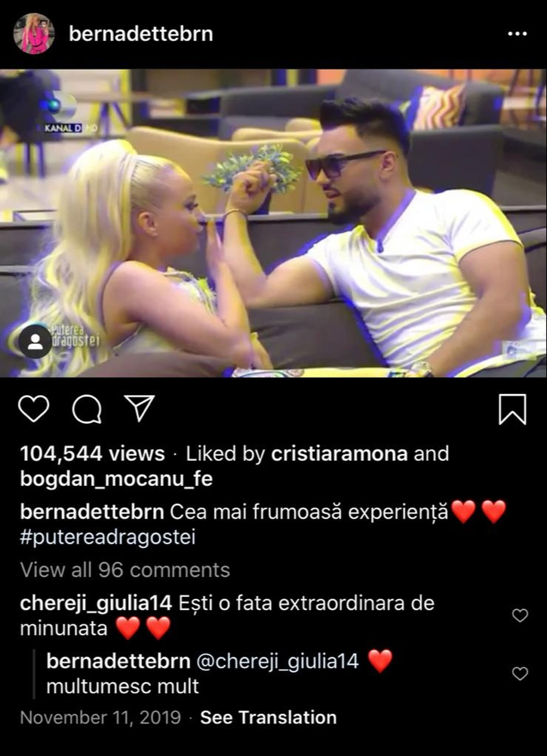Image resolution: width=547 pixels, height=756 pixels.
Task: Tap the 104,544 views count
Action: pyautogui.click(x=92, y=454)
